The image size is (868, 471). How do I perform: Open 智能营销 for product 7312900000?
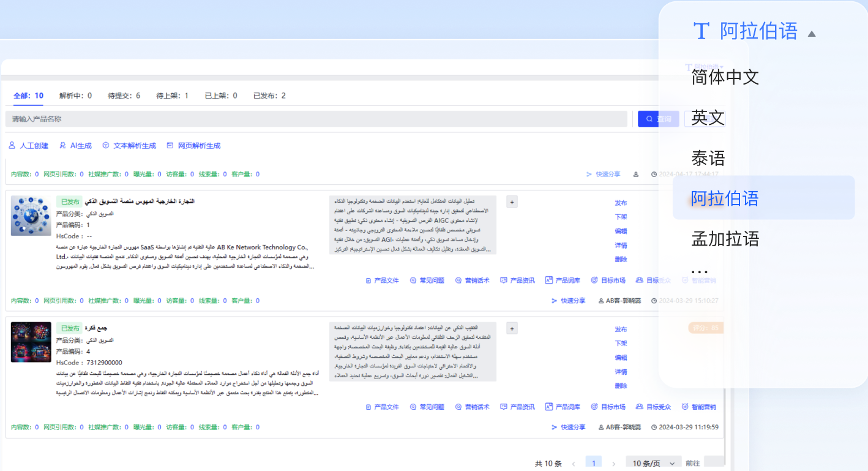point(698,407)
